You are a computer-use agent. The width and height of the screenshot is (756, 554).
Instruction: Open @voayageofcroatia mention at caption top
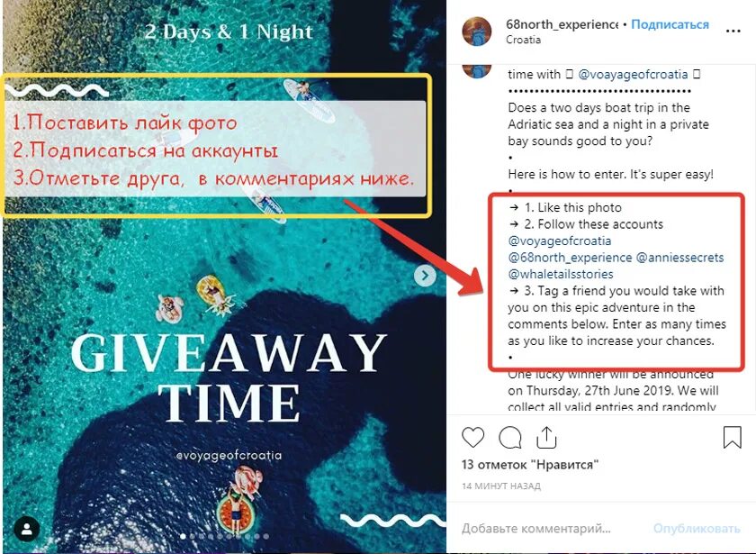(633, 74)
